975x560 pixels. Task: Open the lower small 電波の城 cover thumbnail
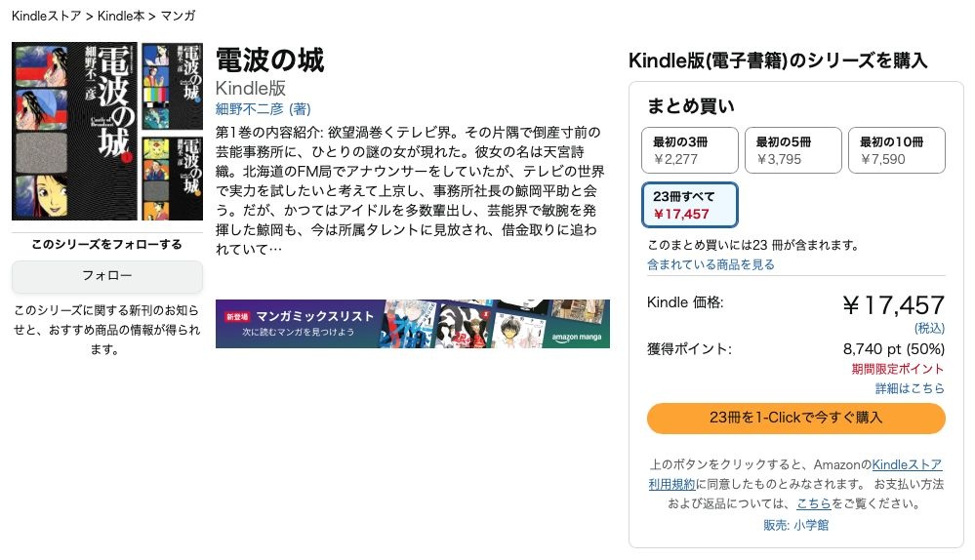coord(172,179)
